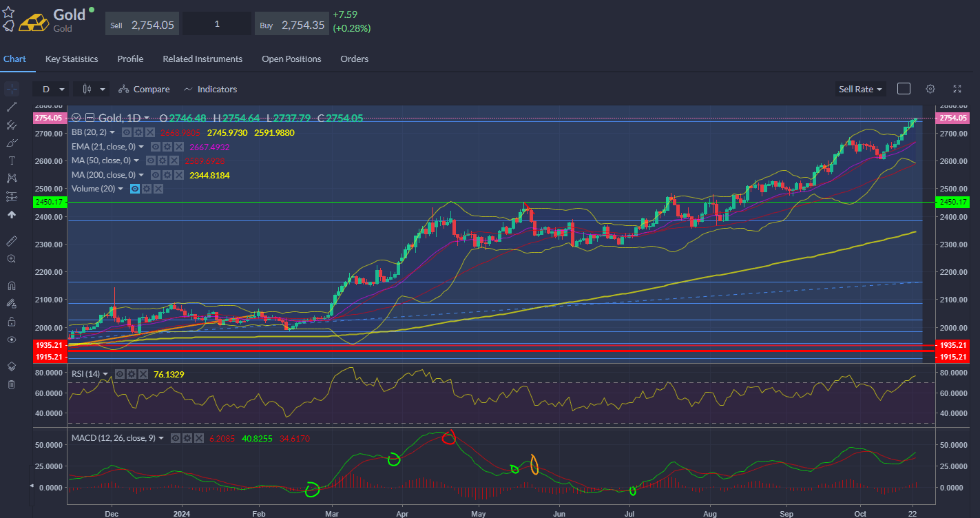The height and width of the screenshot is (518, 980).
Task: Open the Indicators menu button
Action: (x=210, y=89)
